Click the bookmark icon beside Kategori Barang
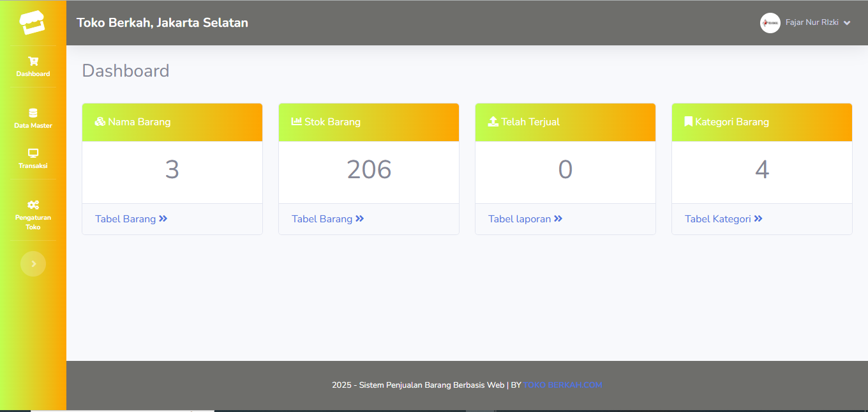868x412 pixels. pyautogui.click(x=688, y=121)
